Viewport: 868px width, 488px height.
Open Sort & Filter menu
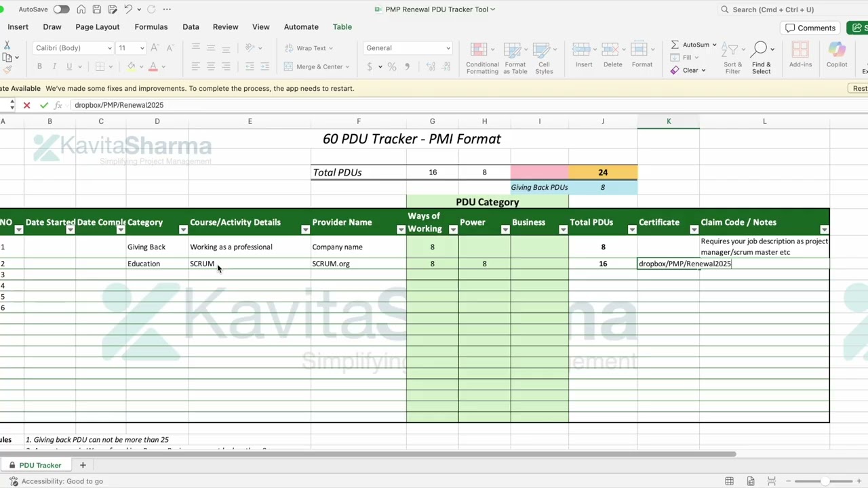point(732,58)
